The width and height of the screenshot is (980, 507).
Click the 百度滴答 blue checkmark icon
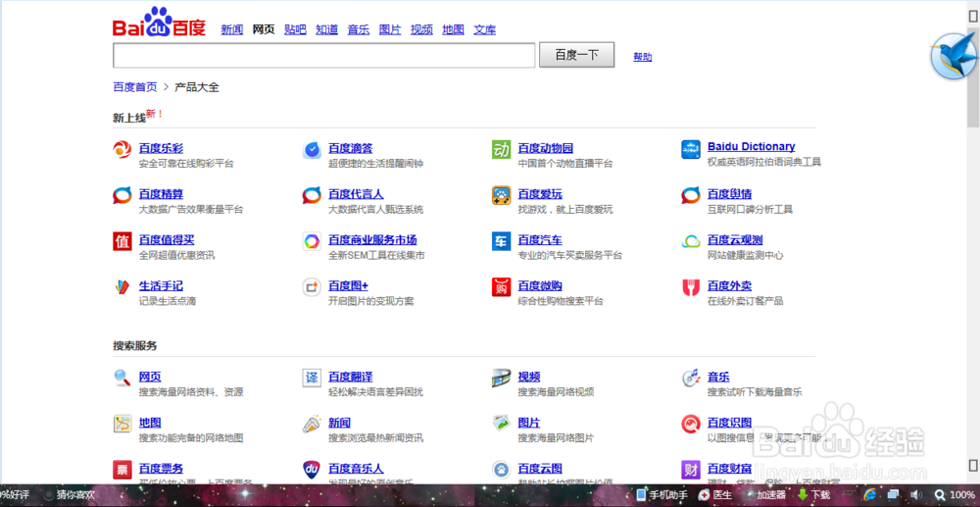(312, 150)
